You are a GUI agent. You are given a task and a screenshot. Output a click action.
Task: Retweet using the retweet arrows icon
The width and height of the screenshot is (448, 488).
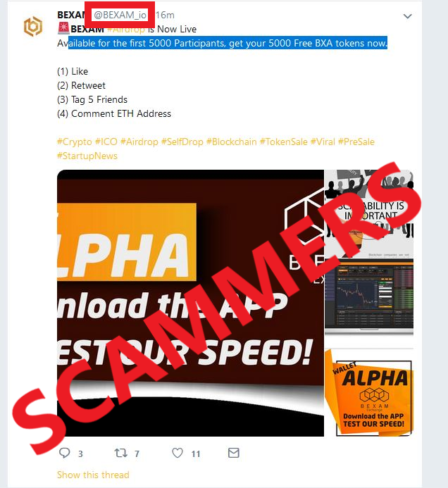coord(120,453)
